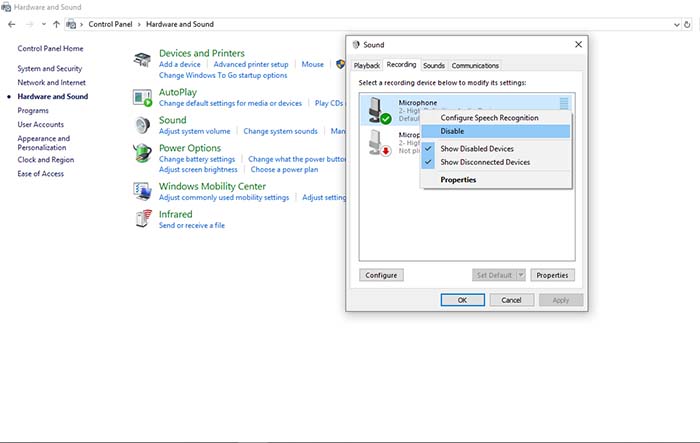
Task: Click the Devices and Printers icon
Action: [143, 59]
